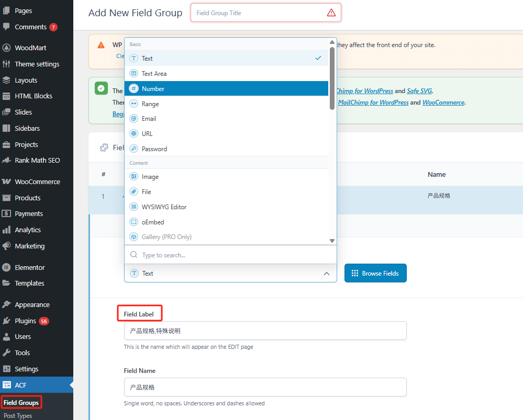
Task: Select Email field type
Action: click(x=227, y=119)
